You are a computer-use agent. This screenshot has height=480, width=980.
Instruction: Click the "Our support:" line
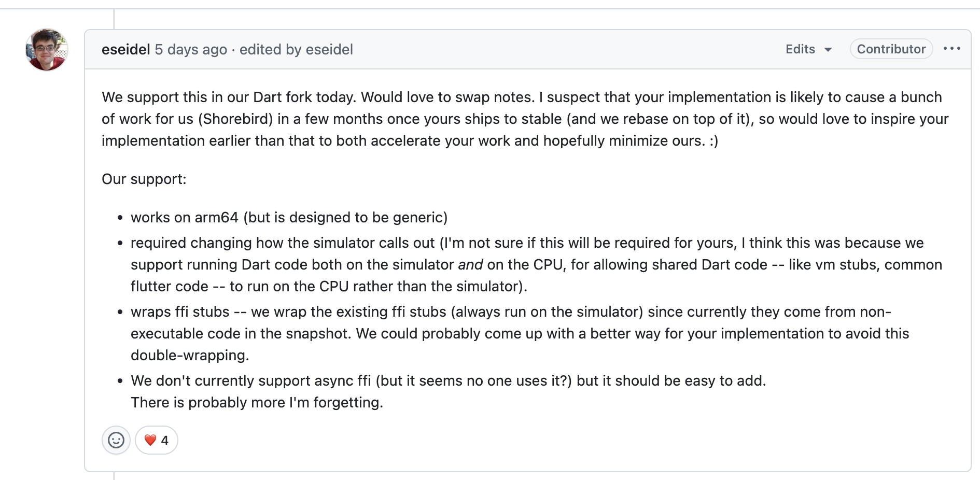tap(144, 179)
